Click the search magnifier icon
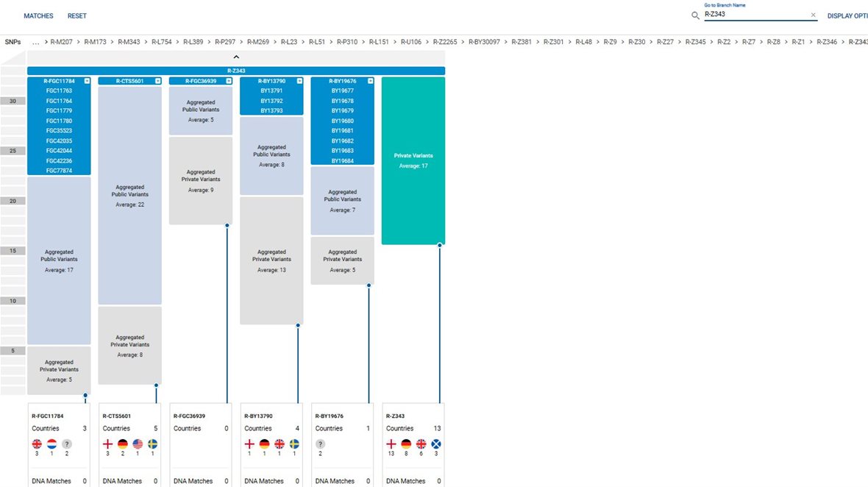 pos(695,15)
